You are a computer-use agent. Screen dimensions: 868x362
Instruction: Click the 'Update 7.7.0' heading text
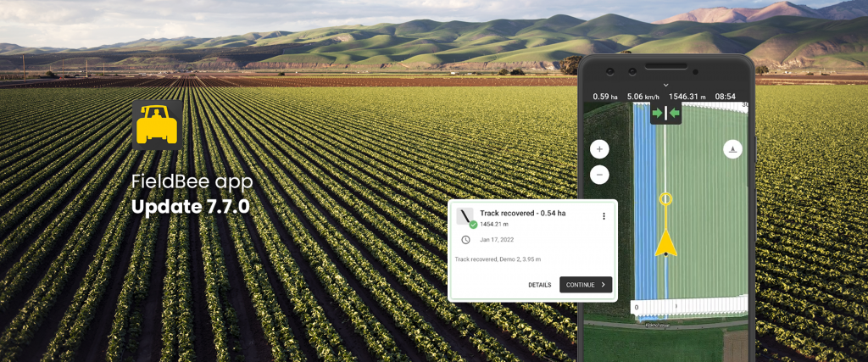[x=191, y=206]
